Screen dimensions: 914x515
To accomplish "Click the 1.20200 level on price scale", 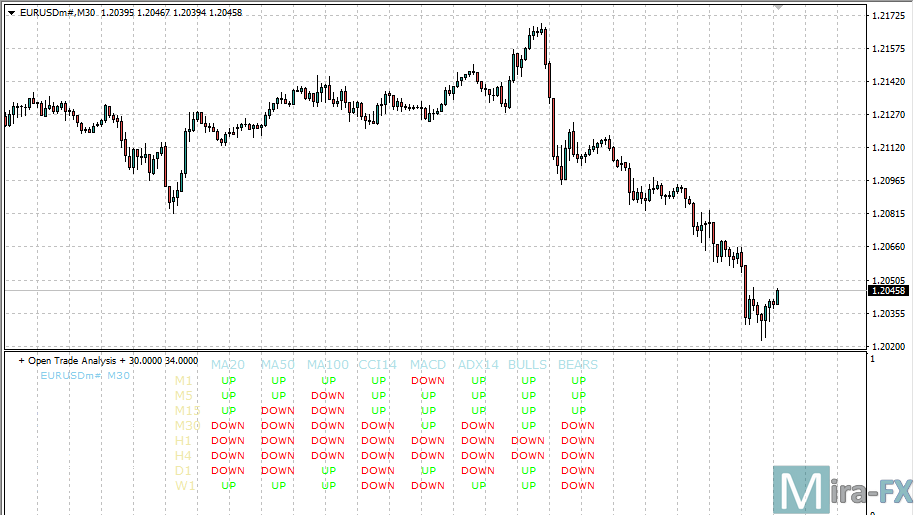I will pyautogui.click(x=888, y=346).
